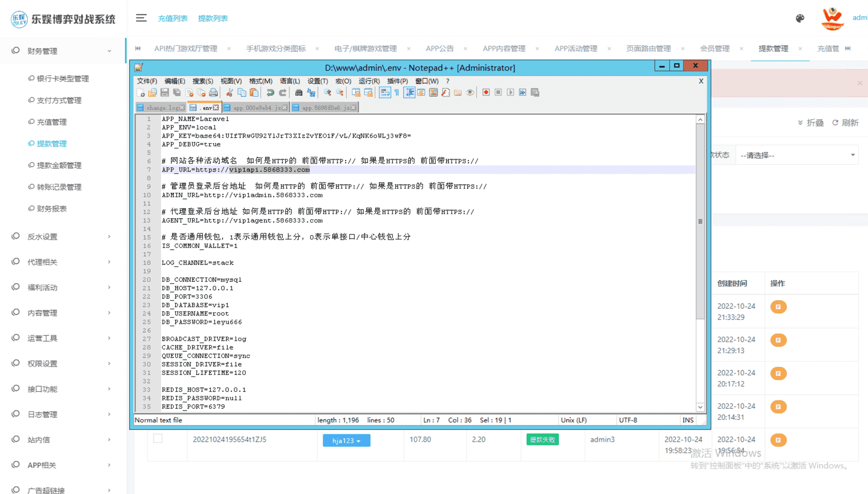Viewport: 868px width, 494px height.
Task: Click the Print icon in Notepad++
Action: 213,93
